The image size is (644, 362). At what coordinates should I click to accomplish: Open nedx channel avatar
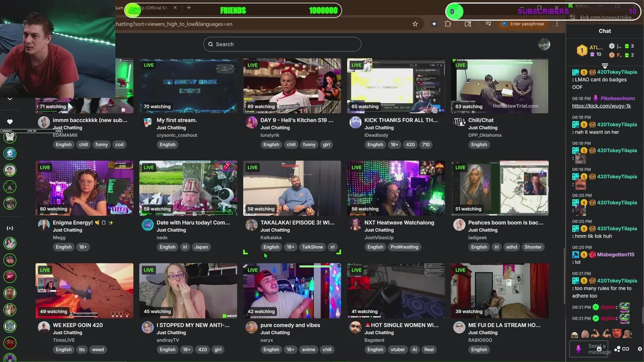pyautogui.click(x=148, y=225)
